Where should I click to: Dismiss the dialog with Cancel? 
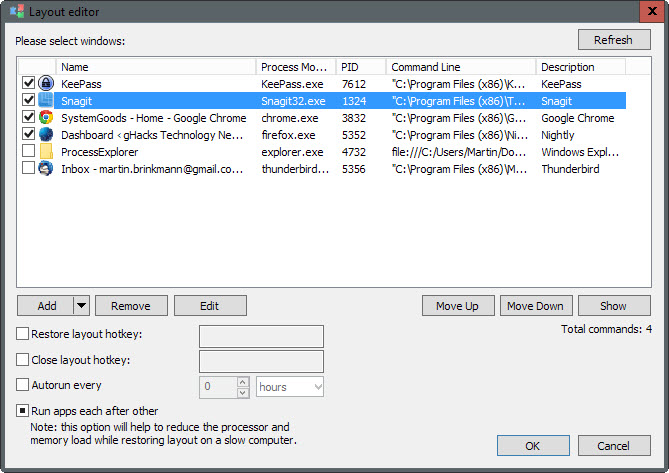[x=614, y=446]
